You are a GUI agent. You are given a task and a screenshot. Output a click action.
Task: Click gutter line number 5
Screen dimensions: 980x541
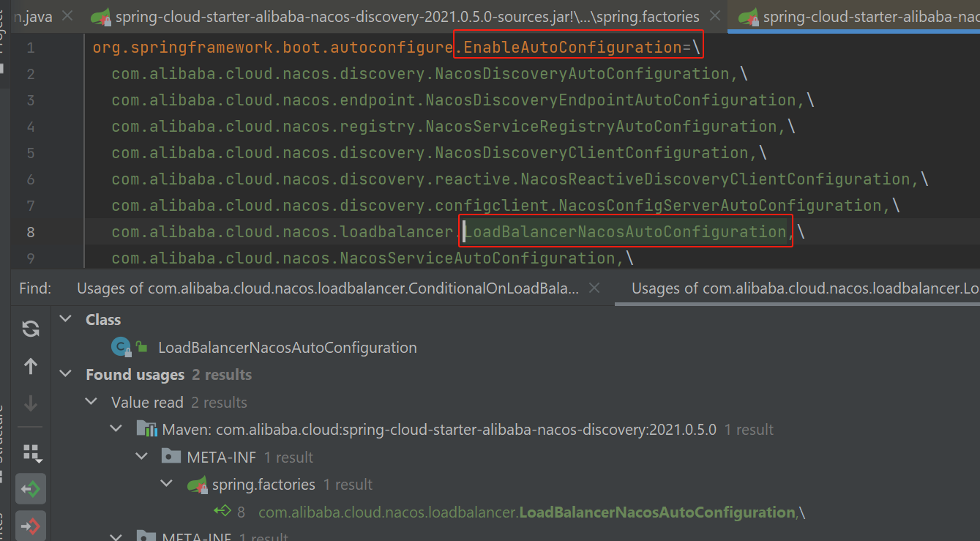31,153
